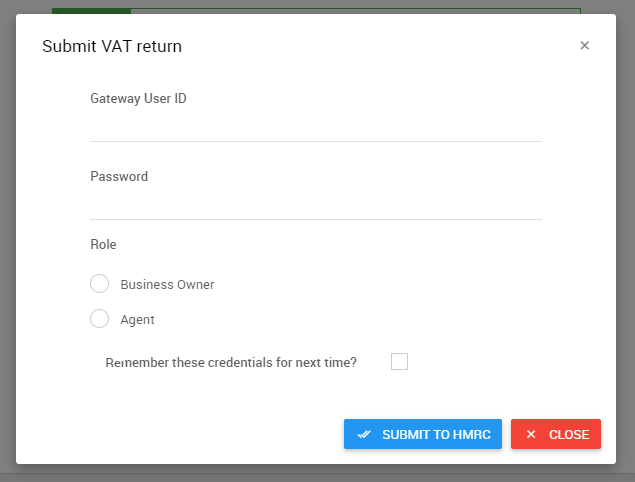This screenshot has width=635, height=482.
Task: Click the "Submit VAT return" dialog title
Action: (112, 46)
